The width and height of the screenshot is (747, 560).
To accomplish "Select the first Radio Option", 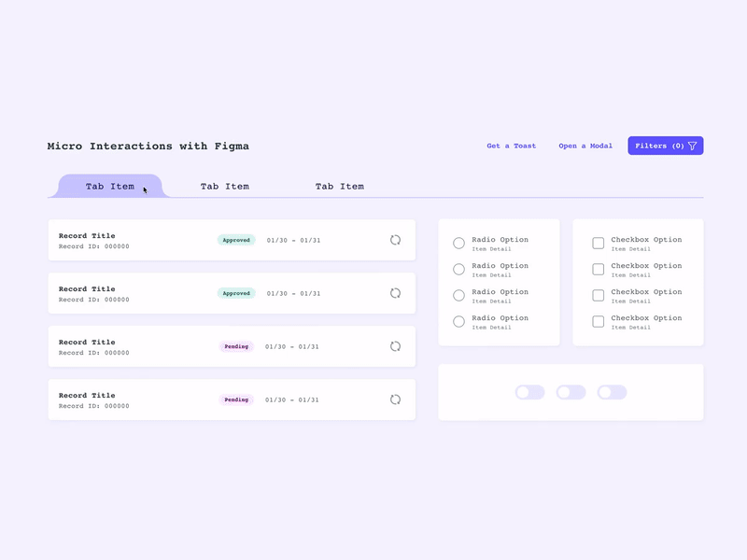I will [x=458, y=243].
